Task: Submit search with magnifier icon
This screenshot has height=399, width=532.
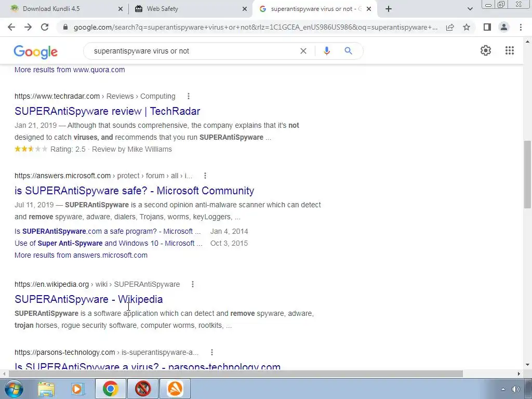Action: click(x=348, y=51)
